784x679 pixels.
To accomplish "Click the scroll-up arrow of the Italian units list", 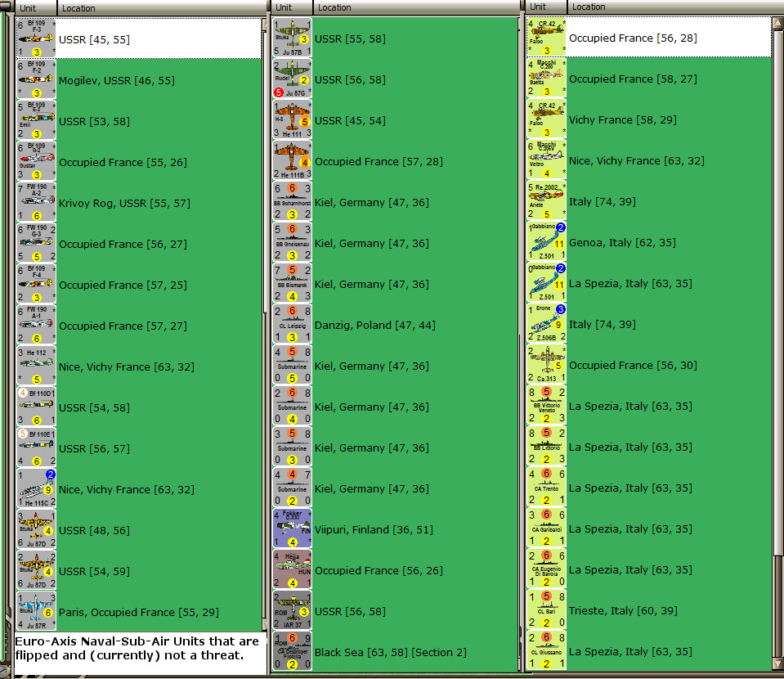I will click(x=778, y=23).
